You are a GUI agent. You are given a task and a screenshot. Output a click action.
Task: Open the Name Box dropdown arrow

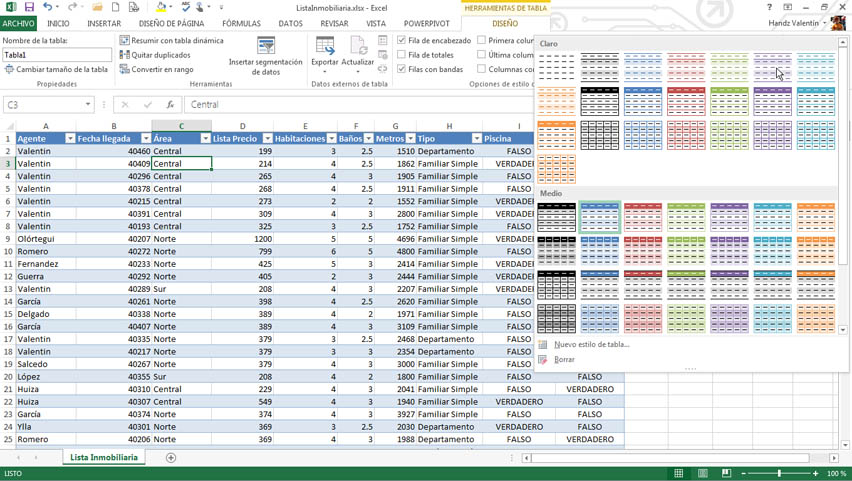[88, 105]
